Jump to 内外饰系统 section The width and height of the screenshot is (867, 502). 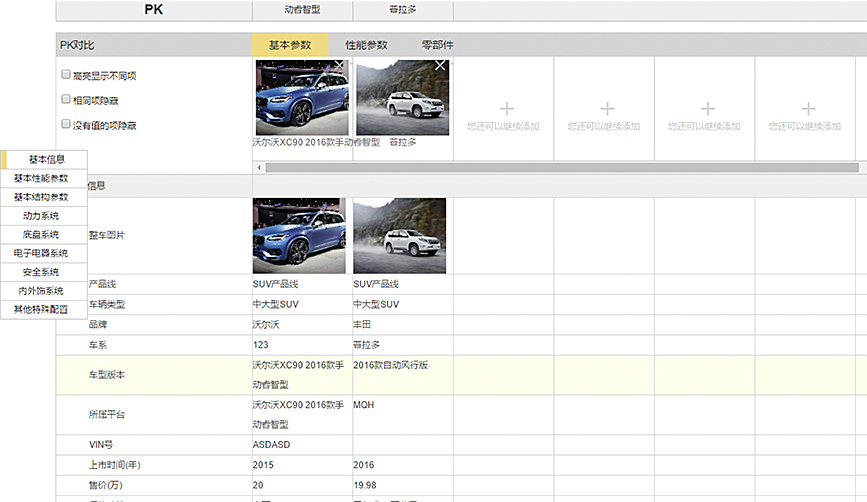click(x=44, y=291)
